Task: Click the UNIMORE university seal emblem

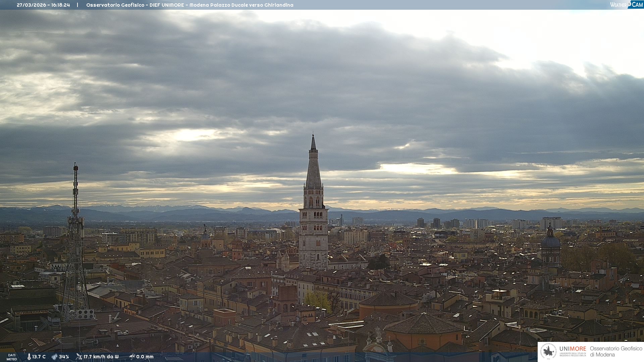Action: coord(549,351)
